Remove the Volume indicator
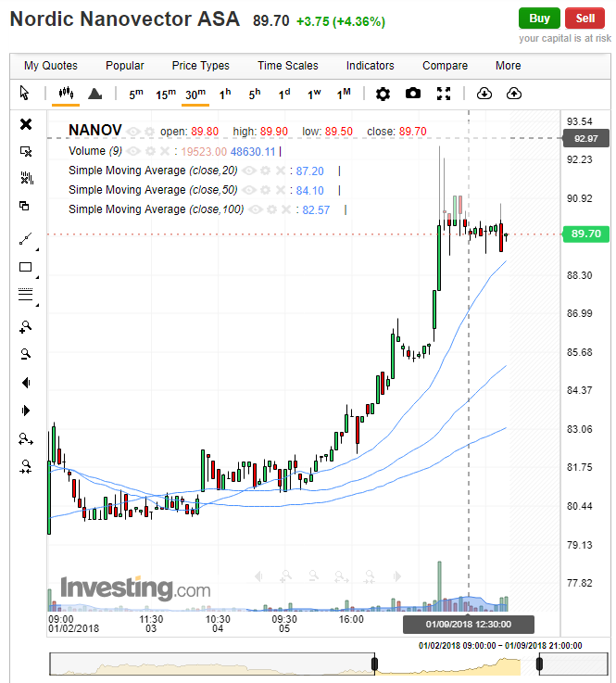Screen dimensions: 616x683 point(165,151)
